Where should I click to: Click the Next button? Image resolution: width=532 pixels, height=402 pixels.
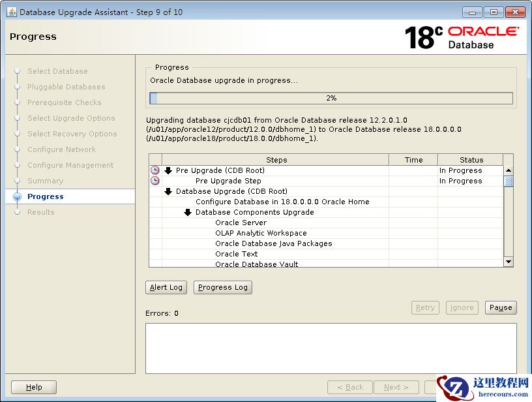[x=396, y=387]
